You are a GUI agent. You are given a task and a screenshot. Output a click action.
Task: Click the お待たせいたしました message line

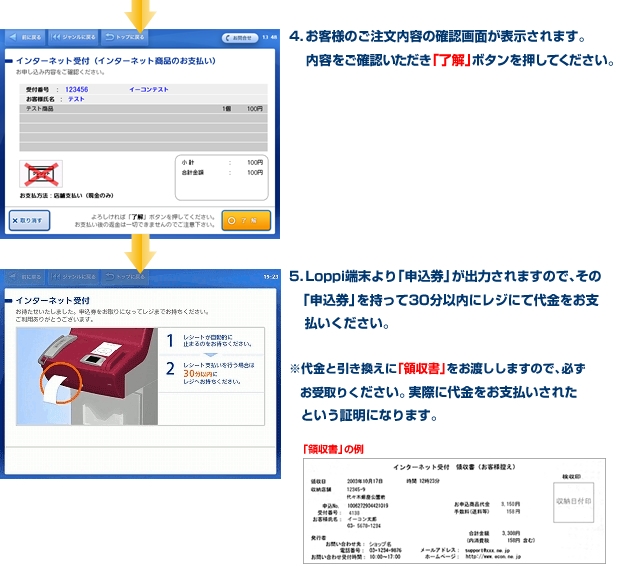(x=112, y=312)
